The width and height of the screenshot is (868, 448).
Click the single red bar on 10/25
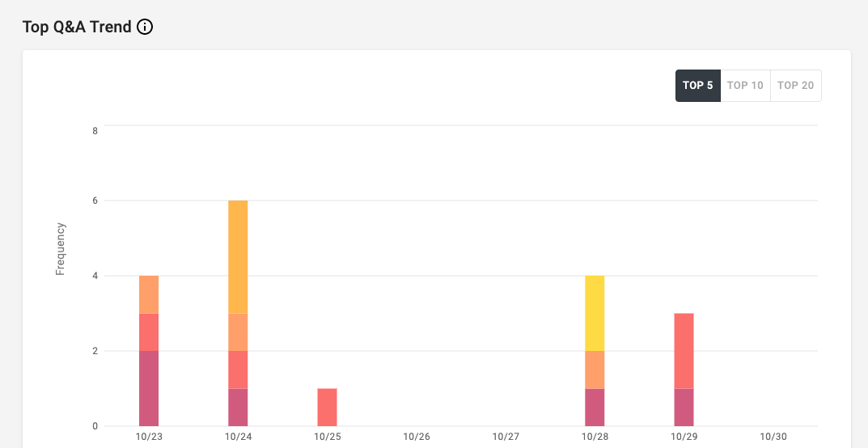(327, 407)
